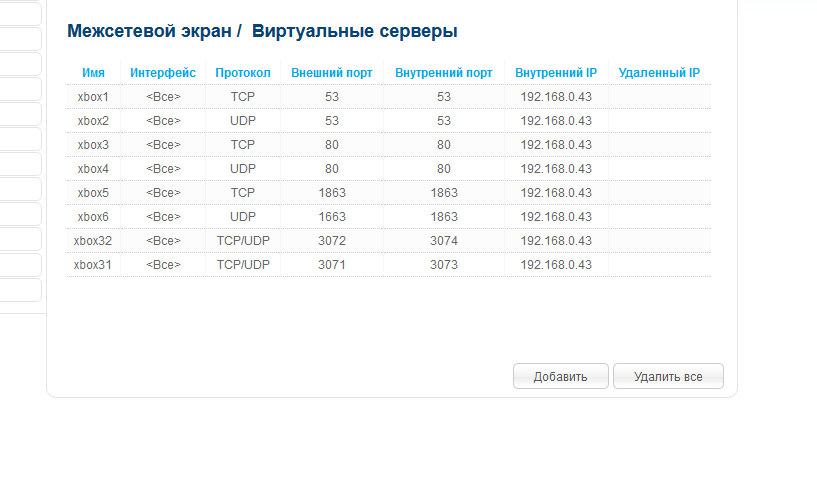Click TCP protocol cell of xbox1
817x481 pixels.
tap(243, 97)
